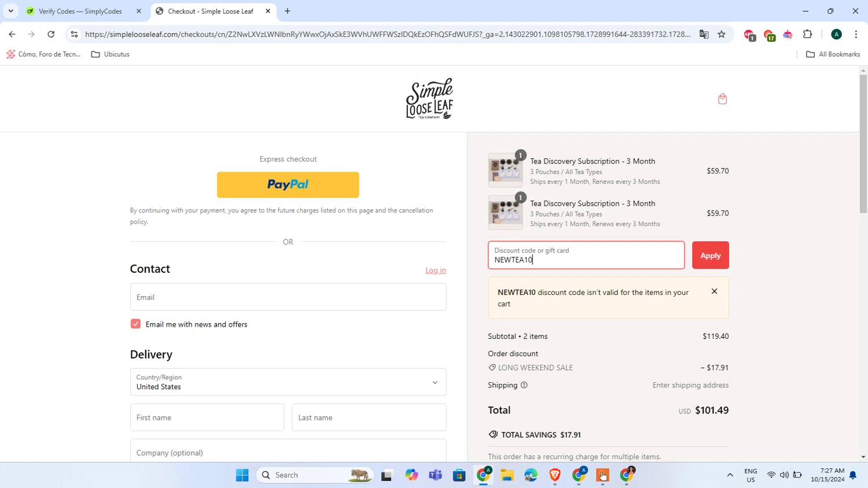Image resolution: width=868 pixels, height=488 pixels.
Task: Pay with the PayPal express button
Action: pos(288,184)
